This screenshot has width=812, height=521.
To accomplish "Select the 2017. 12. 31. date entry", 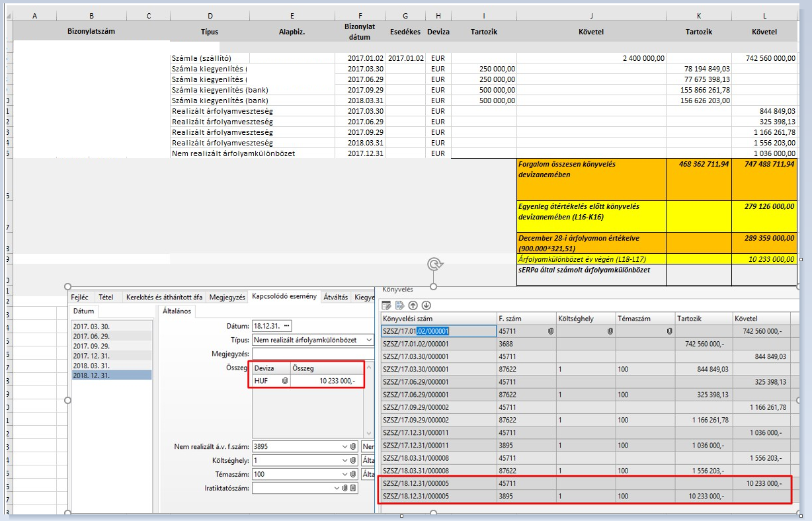I will 91,356.
